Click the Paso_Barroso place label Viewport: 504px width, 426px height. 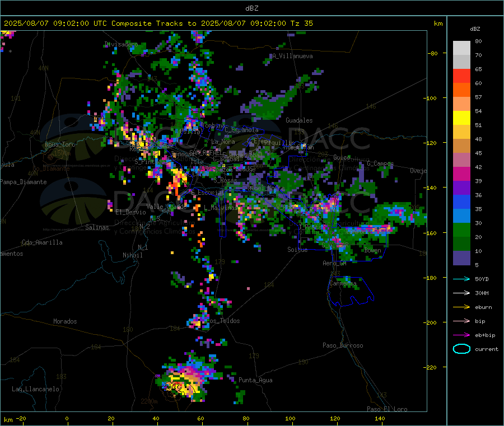pyautogui.click(x=343, y=345)
